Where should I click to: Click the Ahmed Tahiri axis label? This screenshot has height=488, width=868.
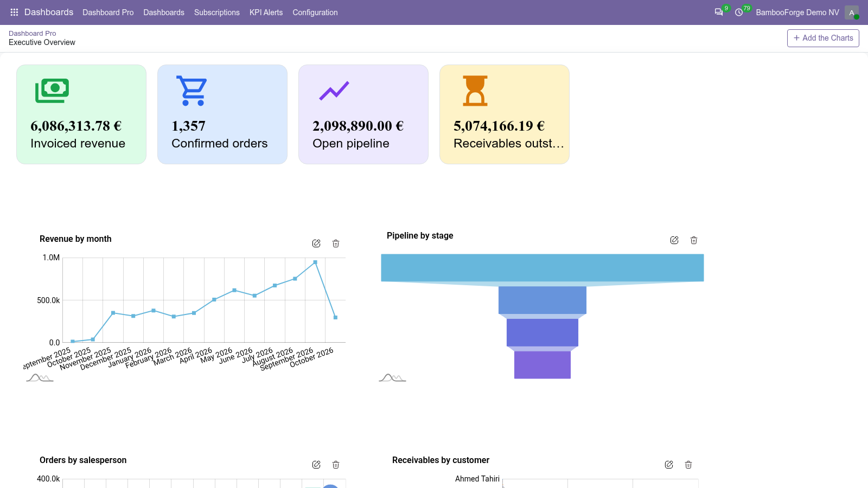pyautogui.click(x=477, y=479)
